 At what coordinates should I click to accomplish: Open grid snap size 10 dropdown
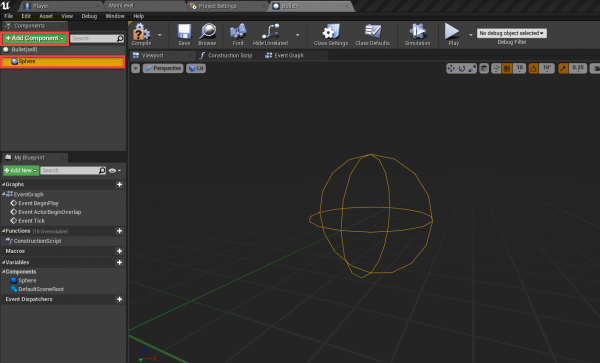coord(519,68)
